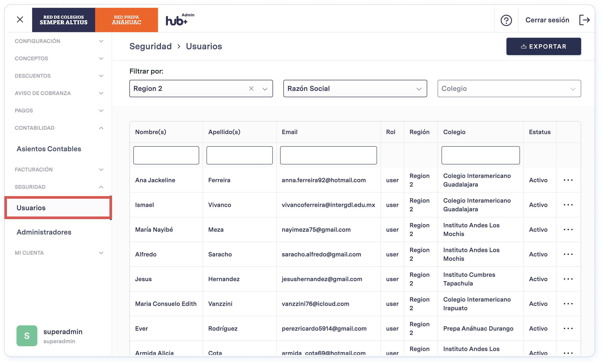This screenshot has height=364, width=602.
Task: Open actions menu for Jesus Hernandez
Action: coord(568,279)
